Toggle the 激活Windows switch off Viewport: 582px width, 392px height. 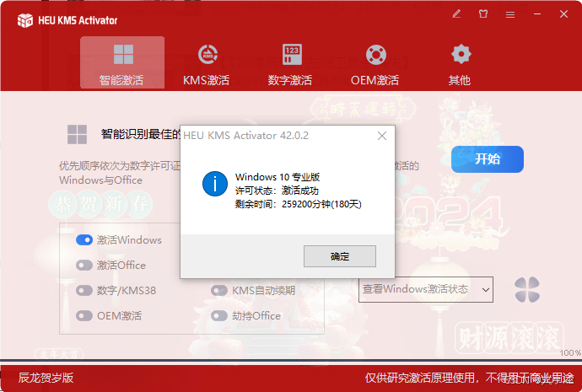84,240
